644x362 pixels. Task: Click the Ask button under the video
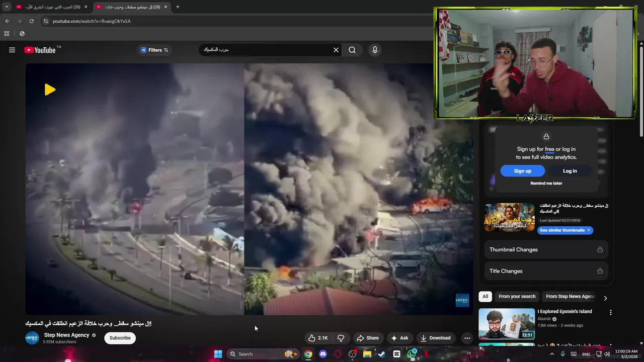pyautogui.click(x=399, y=338)
